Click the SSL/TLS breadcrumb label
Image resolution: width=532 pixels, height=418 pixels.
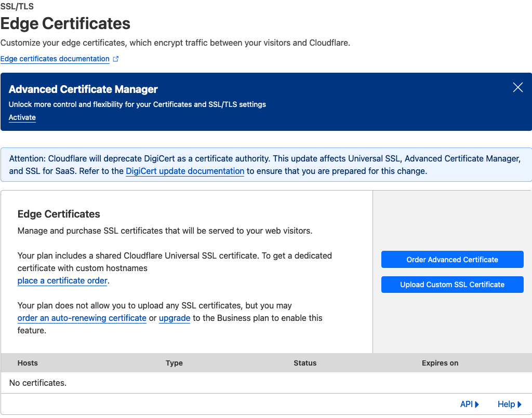(x=18, y=7)
